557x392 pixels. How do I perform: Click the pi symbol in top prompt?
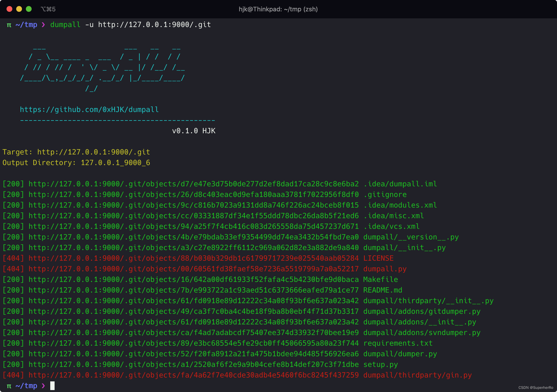(x=9, y=25)
